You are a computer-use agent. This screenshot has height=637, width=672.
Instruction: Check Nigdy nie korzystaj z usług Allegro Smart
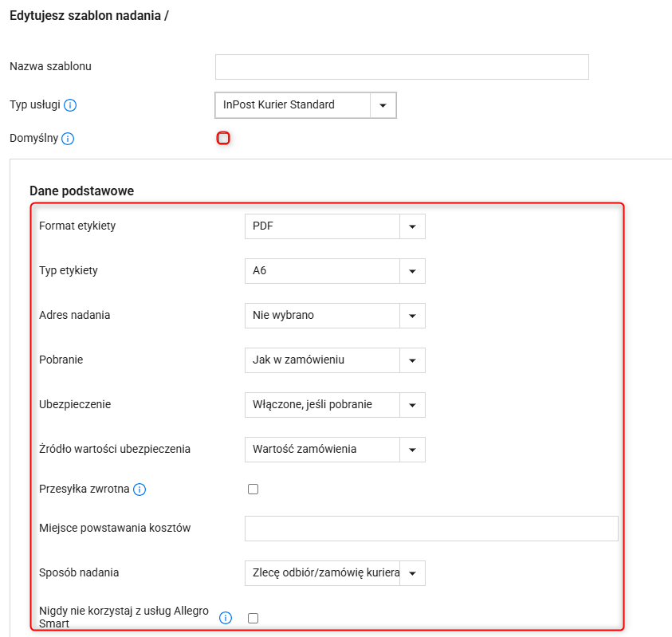click(253, 618)
